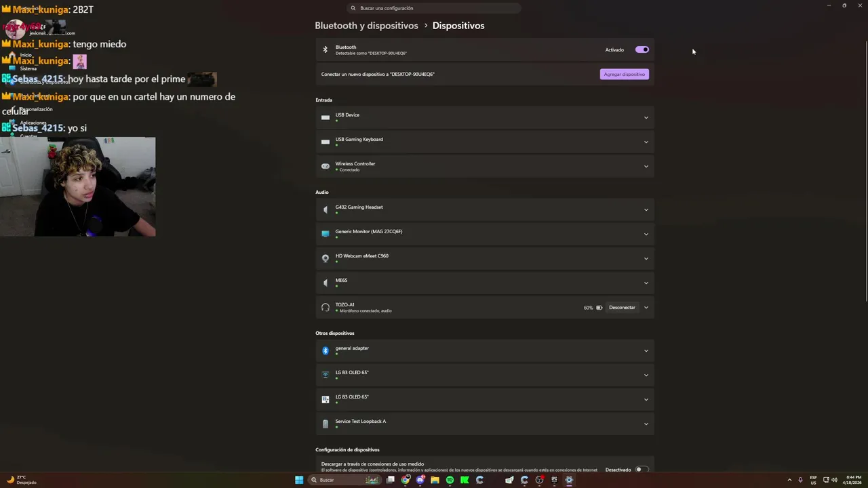
Task: Go to Aplicaciones in the settings sidebar
Action: (x=33, y=123)
